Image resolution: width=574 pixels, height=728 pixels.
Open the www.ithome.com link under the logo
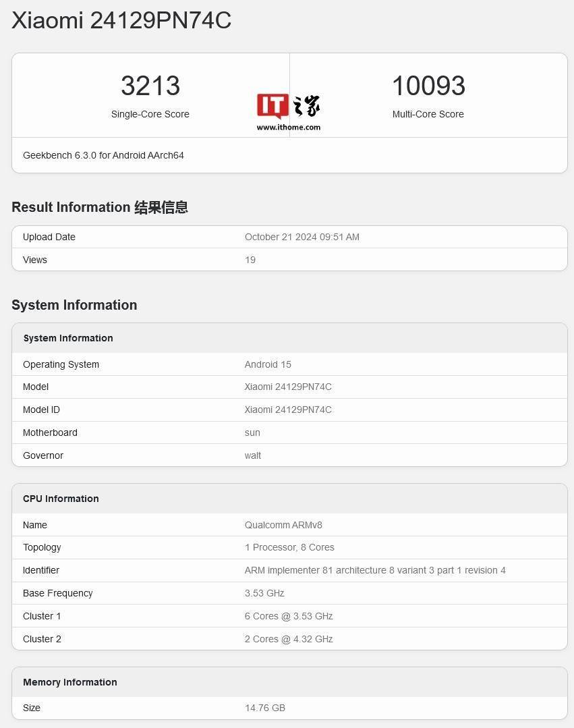point(289,127)
